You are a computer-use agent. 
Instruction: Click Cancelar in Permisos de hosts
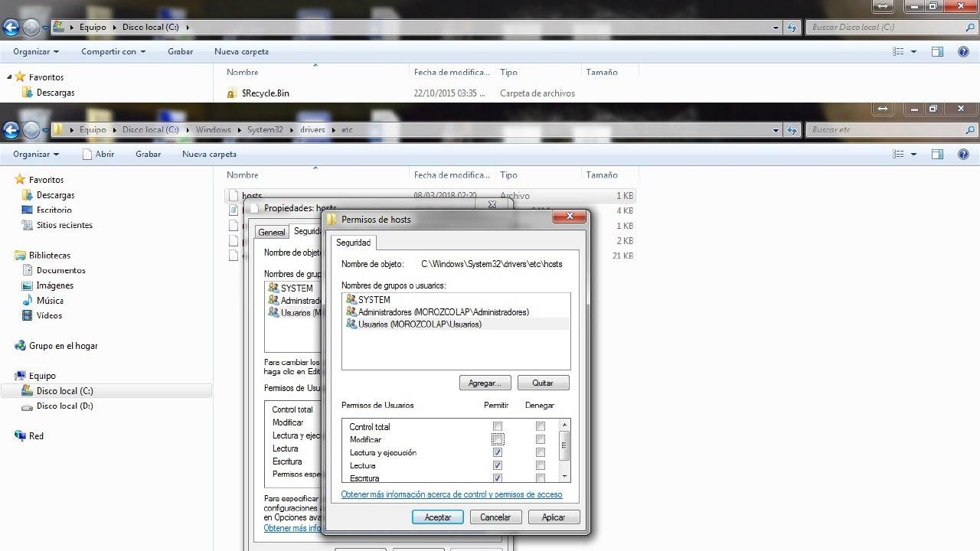pos(495,517)
